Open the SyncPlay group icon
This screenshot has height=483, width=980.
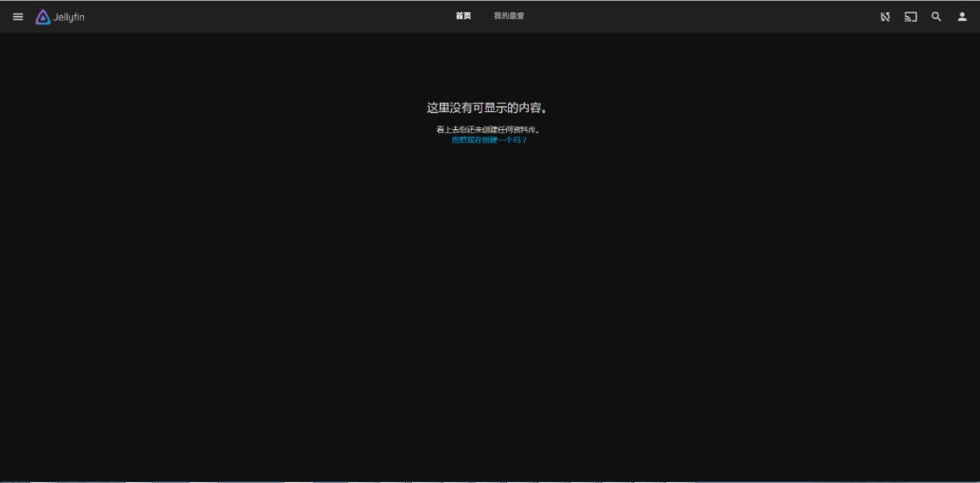pos(885,16)
